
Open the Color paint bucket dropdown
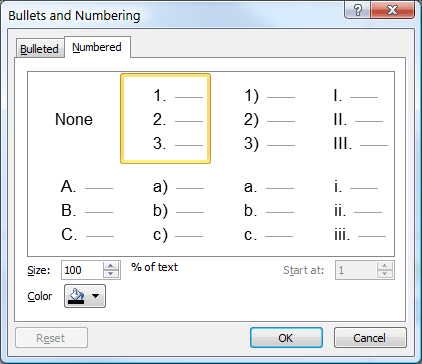(x=85, y=296)
